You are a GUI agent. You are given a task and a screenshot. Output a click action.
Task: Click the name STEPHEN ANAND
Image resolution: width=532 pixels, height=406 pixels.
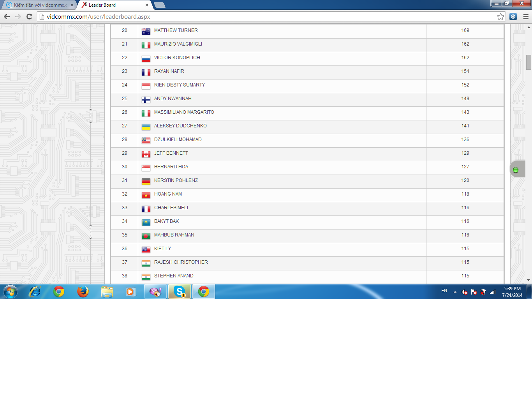(174, 276)
